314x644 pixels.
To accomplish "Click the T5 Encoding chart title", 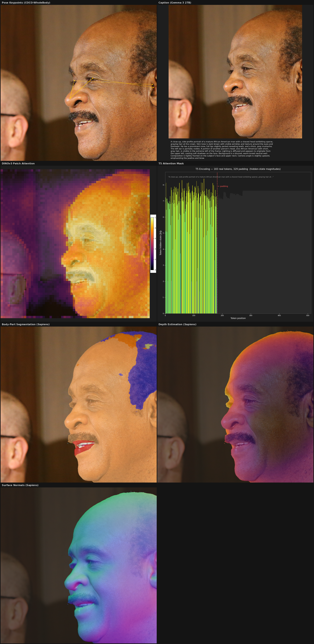I will 238,169.
